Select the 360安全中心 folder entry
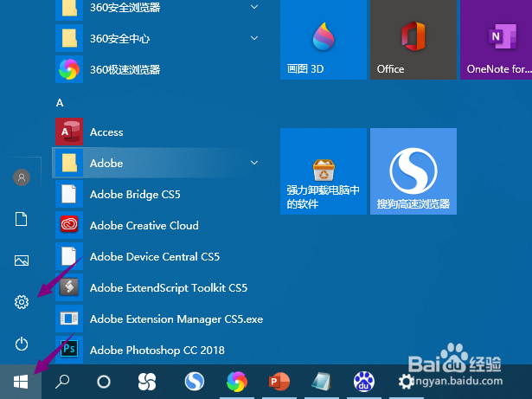The image size is (532, 399). click(x=157, y=38)
